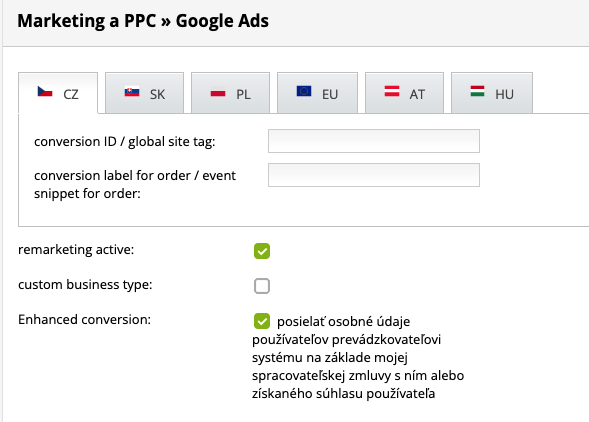The width and height of the screenshot is (589, 422).
Task: Click the Hungarian flag icon
Action: (x=477, y=91)
